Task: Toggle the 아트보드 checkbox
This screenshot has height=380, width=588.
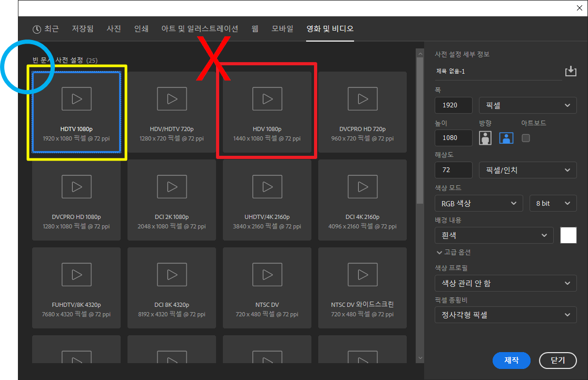Action: (526, 138)
